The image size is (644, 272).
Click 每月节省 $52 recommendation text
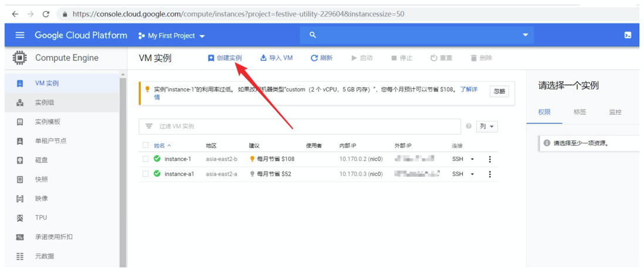[x=274, y=174]
